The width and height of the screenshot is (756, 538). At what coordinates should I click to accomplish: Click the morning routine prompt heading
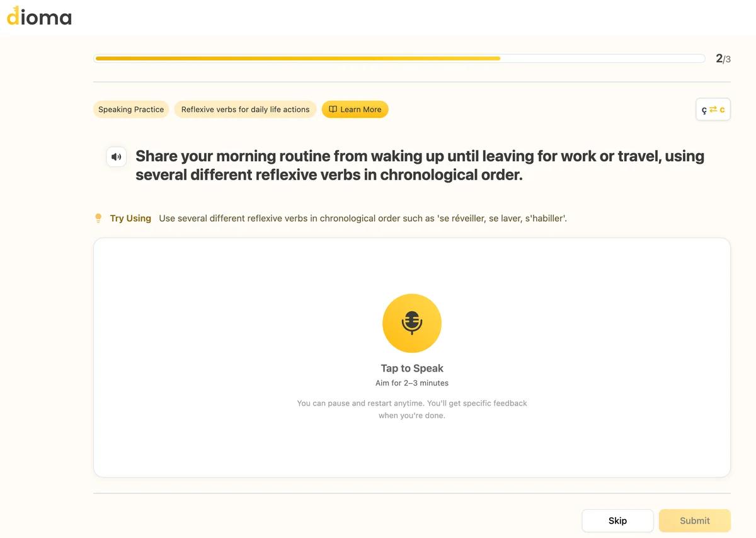click(x=420, y=165)
